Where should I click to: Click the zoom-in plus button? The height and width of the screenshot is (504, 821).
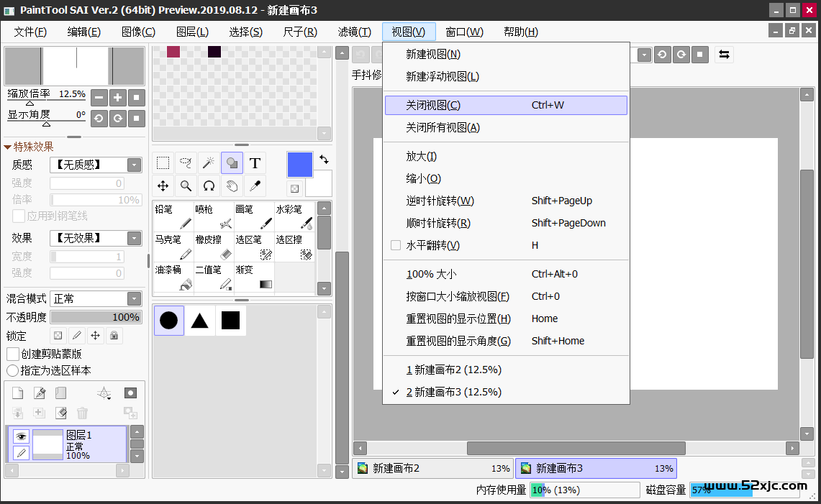click(x=117, y=97)
